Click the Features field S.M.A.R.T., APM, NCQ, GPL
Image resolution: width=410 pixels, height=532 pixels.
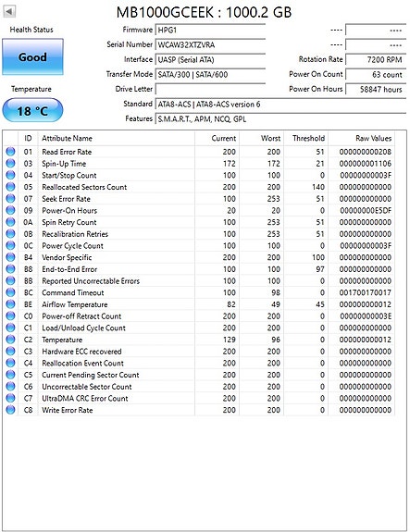tap(280, 119)
